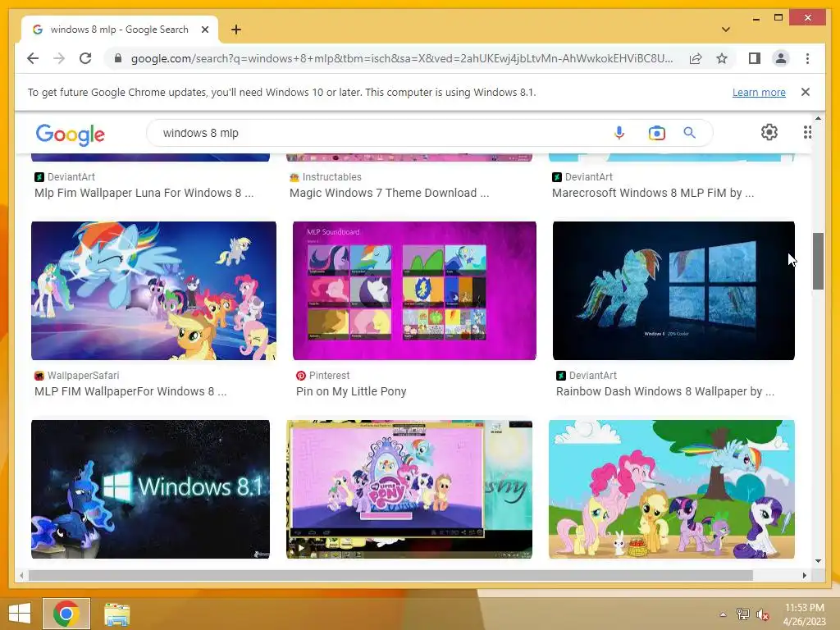Go back with the browser back arrow
Screen dimensions: 840x630
coord(33,58)
